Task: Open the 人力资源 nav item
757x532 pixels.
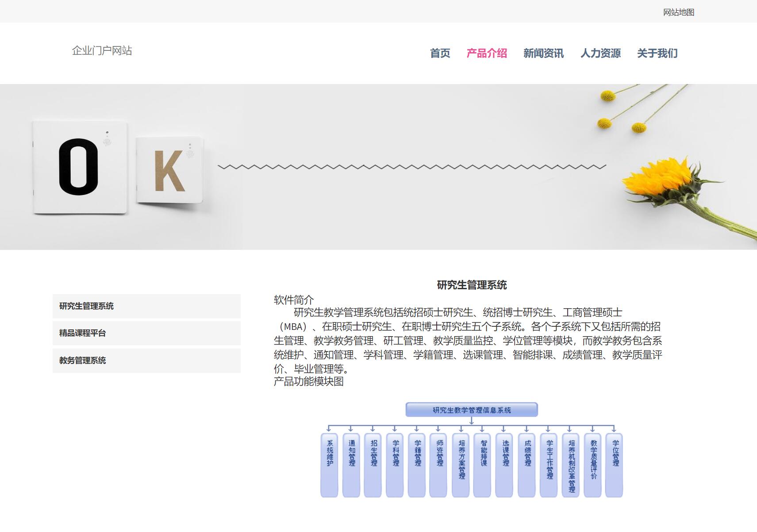Action: (x=600, y=54)
